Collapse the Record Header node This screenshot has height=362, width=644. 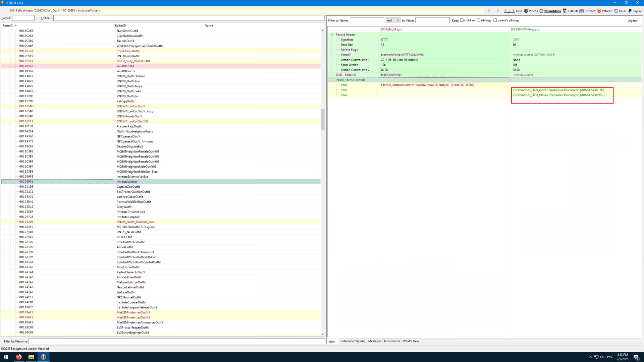[332, 35]
